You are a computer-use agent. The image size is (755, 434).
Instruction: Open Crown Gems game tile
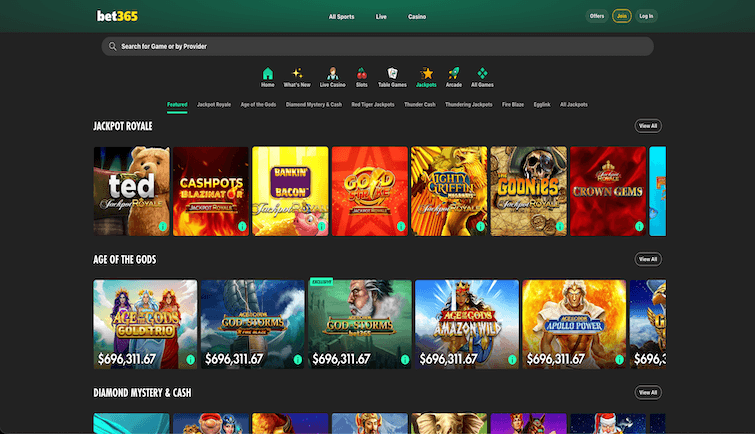tap(608, 191)
